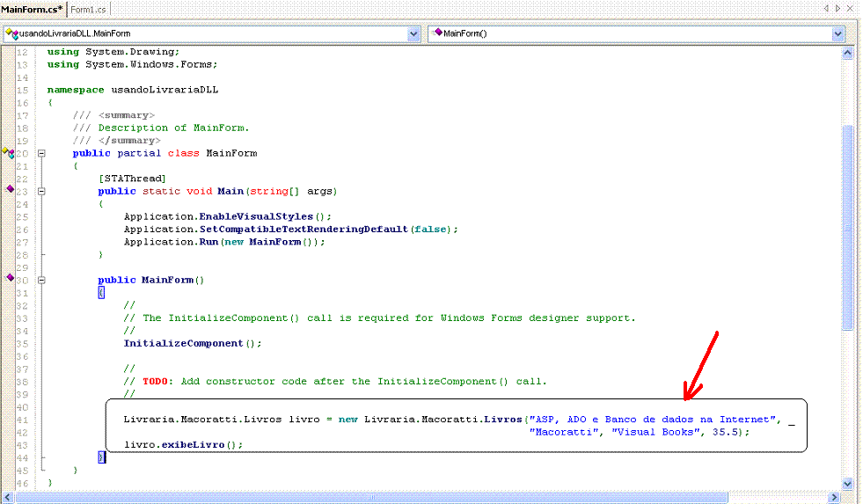
Task: Collapse the MainForm constructor fold at line 30
Action: click(41, 280)
